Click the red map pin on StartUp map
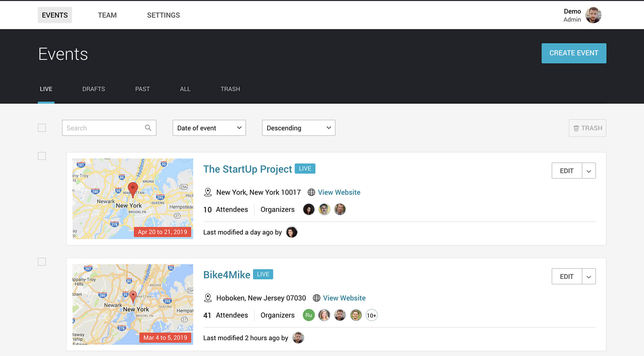Viewport: 644px width, 356px height. [x=133, y=189]
